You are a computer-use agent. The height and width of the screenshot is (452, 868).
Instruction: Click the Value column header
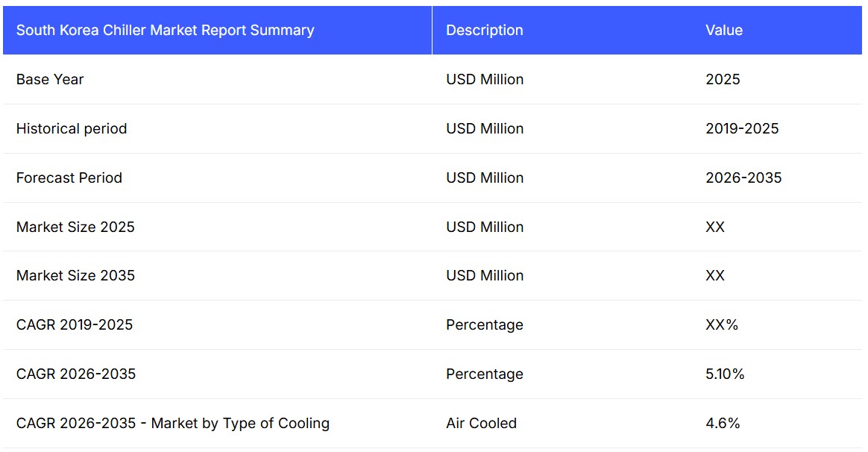(x=724, y=31)
